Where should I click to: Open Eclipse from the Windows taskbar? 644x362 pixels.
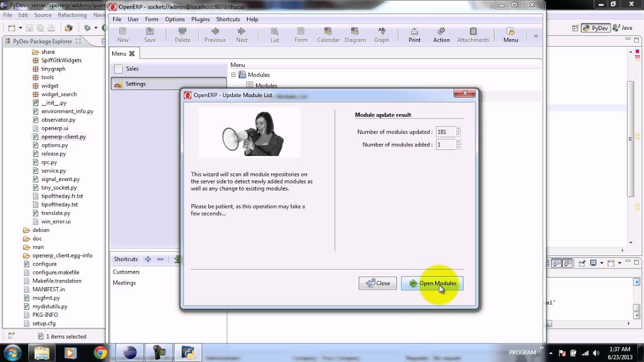pyautogui.click(x=129, y=352)
